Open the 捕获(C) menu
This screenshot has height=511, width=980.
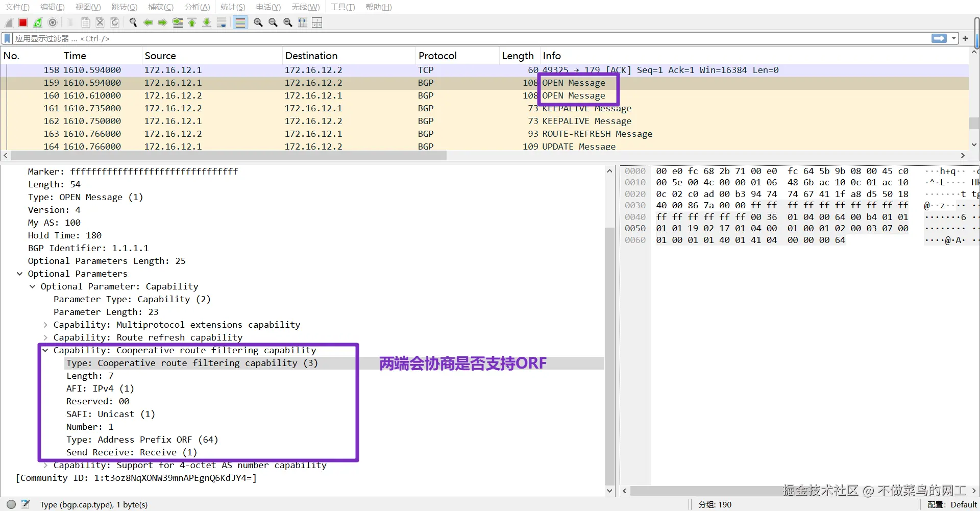[x=161, y=7]
